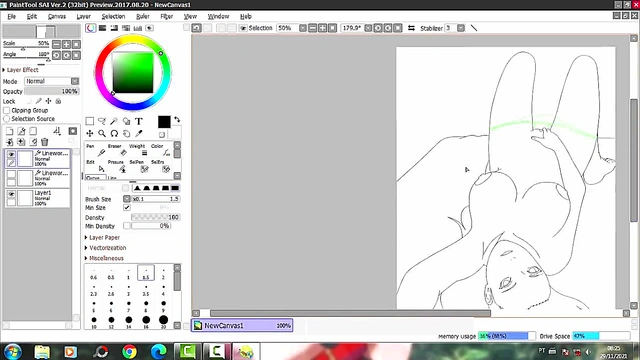Create a new linework layer
The image size is (640, 360).
click(x=21, y=131)
